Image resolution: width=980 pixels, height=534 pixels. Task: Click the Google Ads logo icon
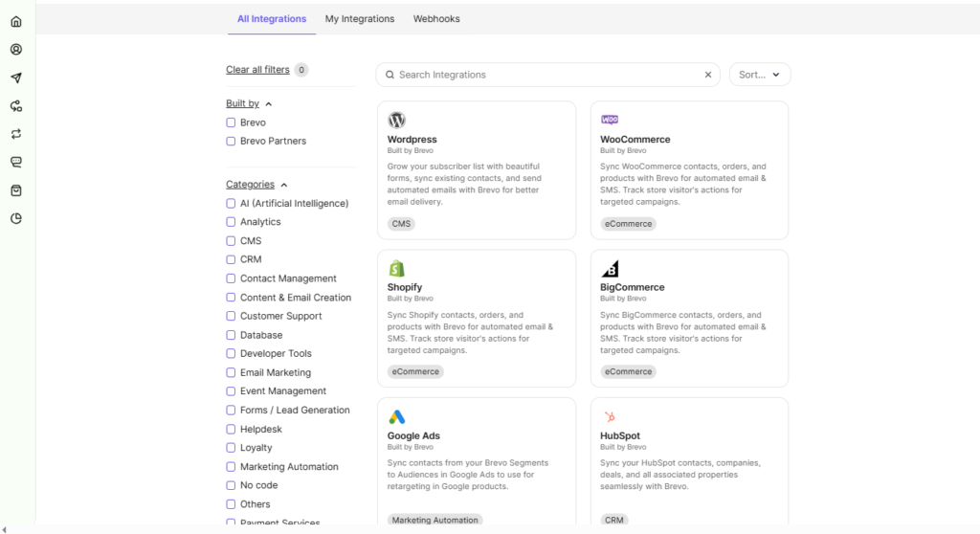pyautogui.click(x=396, y=416)
